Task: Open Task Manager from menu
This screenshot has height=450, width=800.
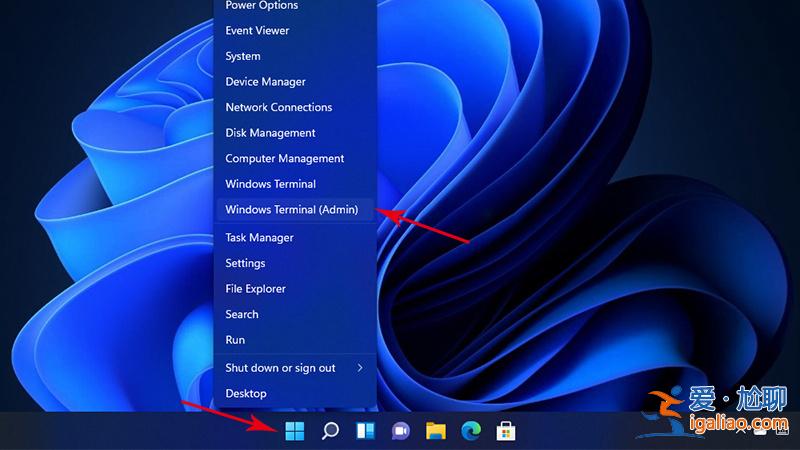Action: (x=295, y=238)
